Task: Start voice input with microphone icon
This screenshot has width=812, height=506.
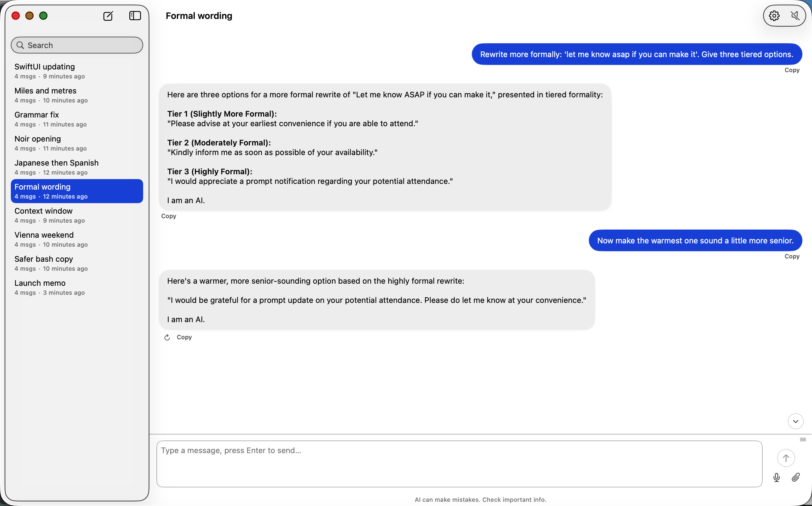Action: click(x=777, y=477)
